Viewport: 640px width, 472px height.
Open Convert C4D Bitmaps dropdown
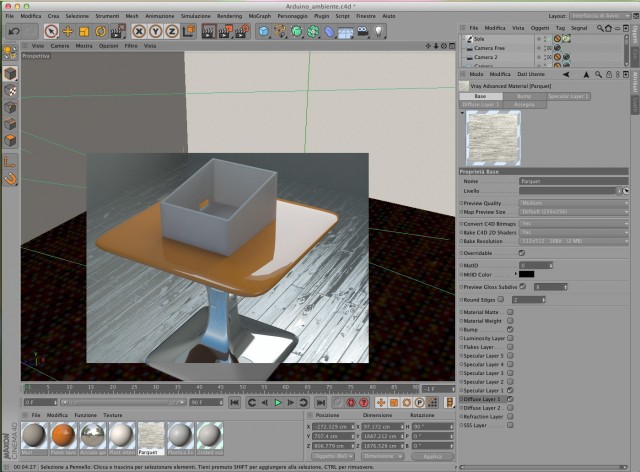coord(573,224)
